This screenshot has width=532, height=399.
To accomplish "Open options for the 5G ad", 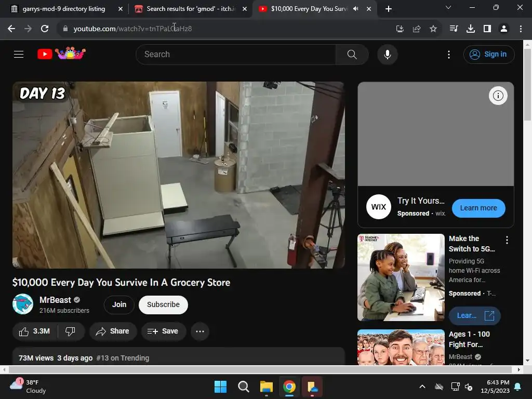I will (x=507, y=240).
